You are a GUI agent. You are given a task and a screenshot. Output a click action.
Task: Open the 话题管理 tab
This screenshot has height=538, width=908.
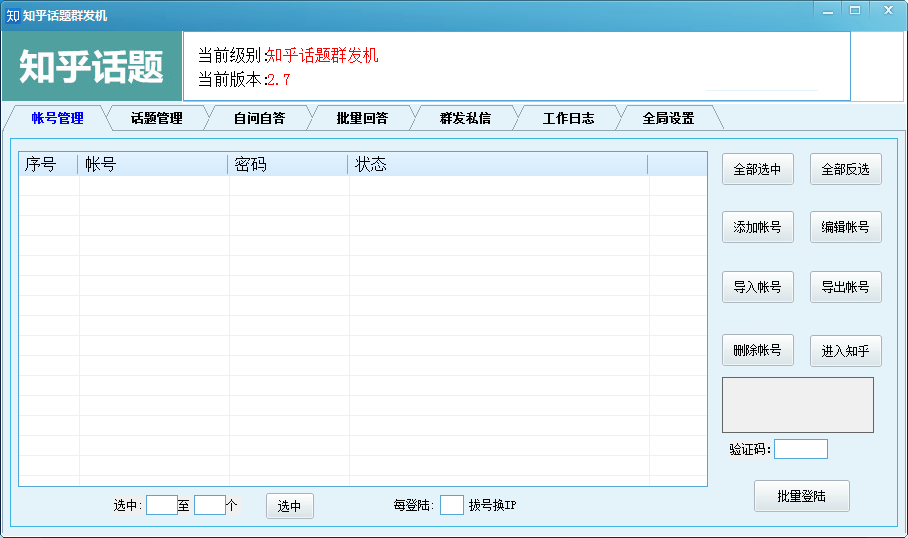(x=156, y=118)
